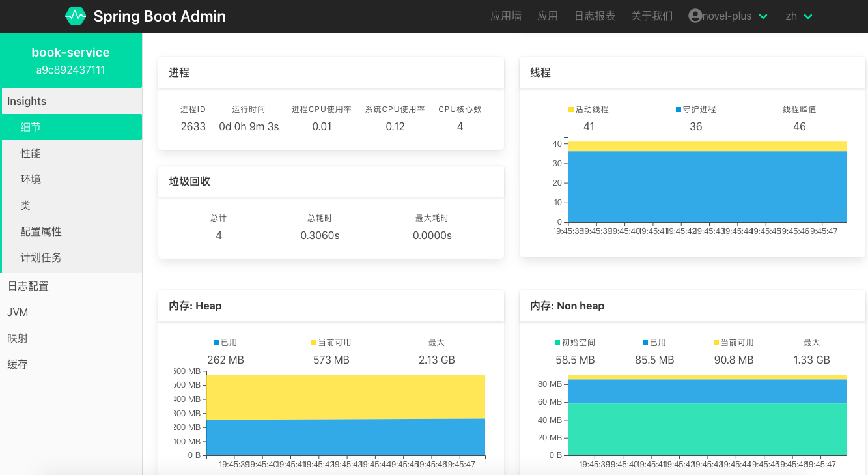The height and width of the screenshot is (475, 868).
Task: Click the yellow 活动线程 legend swatch
Action: pyautogui.click(x=571, y=109)
